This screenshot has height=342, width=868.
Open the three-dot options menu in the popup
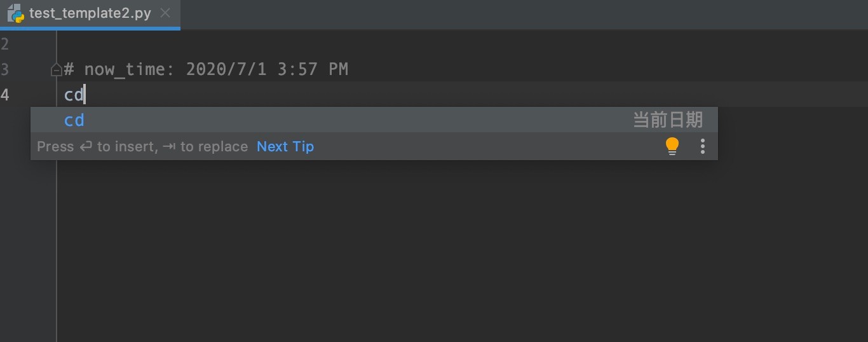(703, 146)
